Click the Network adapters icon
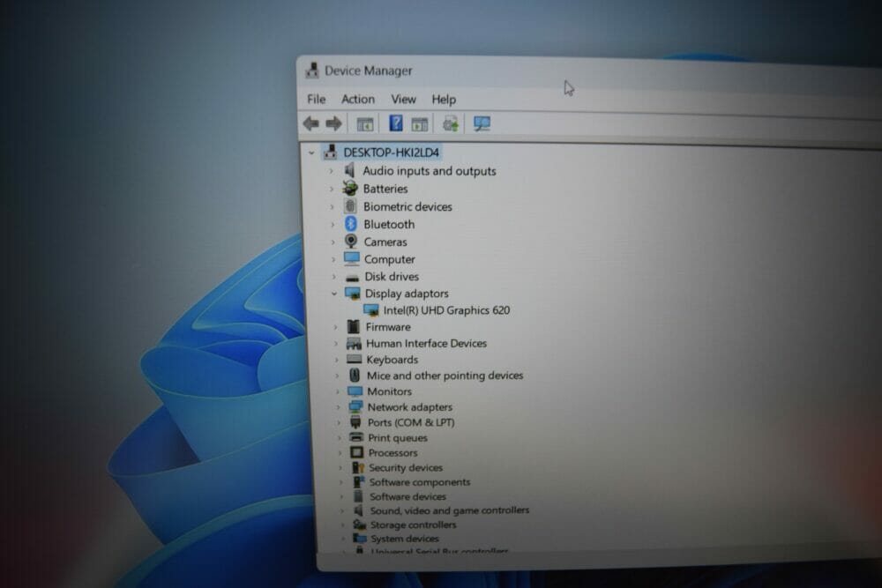 (355, 406)
